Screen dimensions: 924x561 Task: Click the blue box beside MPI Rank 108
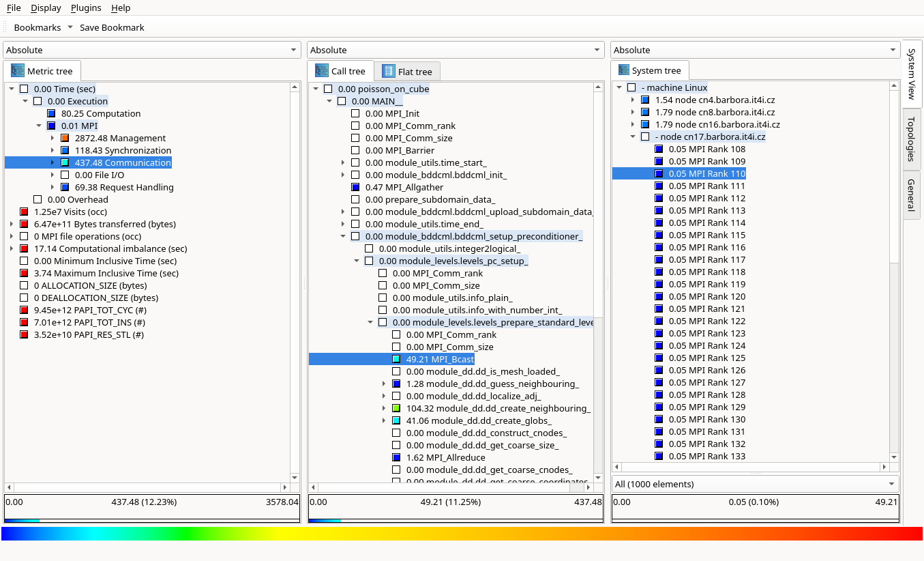659,149
